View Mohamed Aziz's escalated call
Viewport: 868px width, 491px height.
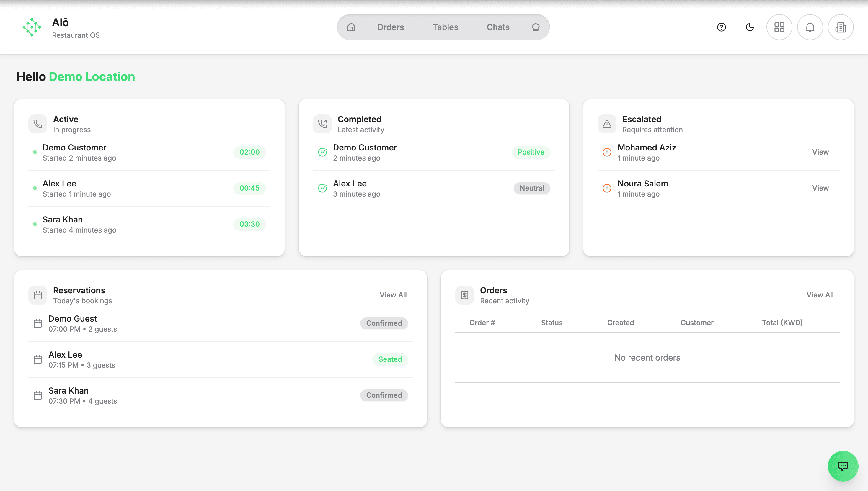point(820,152)
